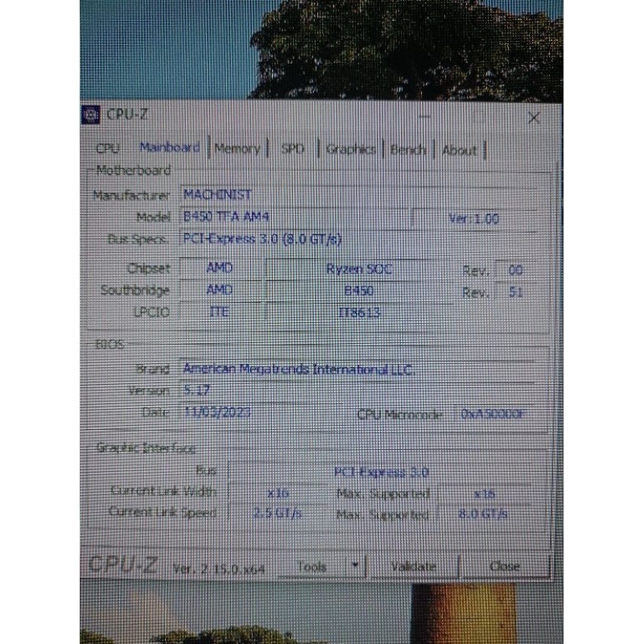Switch to the CPU tab
The image size is (644, 644).
point(108,148)
